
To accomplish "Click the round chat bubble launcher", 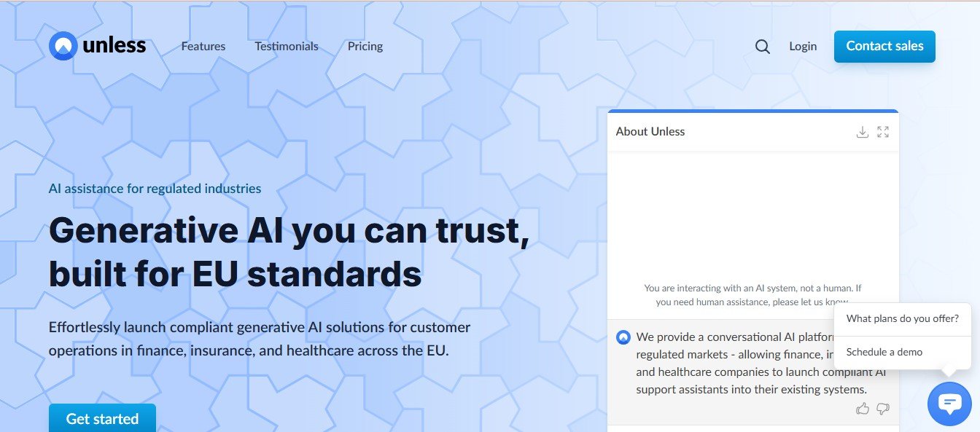I will click(949, 403).
